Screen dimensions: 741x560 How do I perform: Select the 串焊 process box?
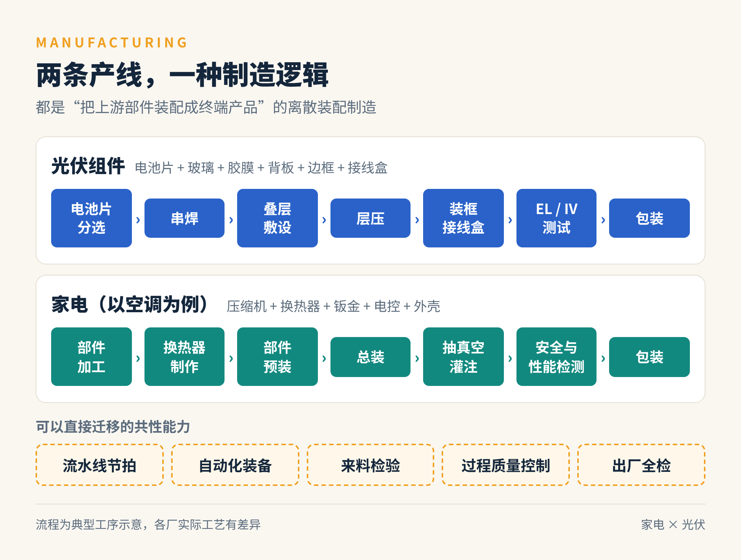[x=185, y=218]
